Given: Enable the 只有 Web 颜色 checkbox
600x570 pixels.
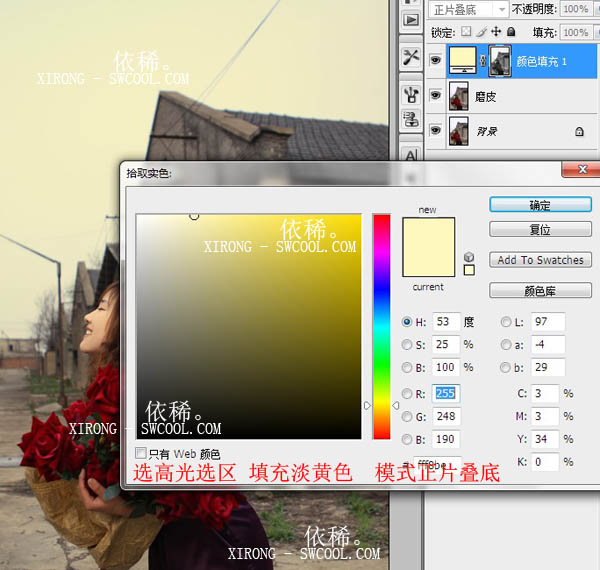Looking at the screenshot, I should (141, 453).
